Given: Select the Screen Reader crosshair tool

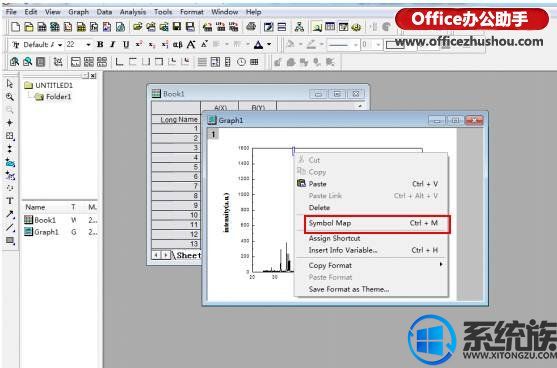Looking at the screenshot, I should pyautogui.click(x=10, y=123).
